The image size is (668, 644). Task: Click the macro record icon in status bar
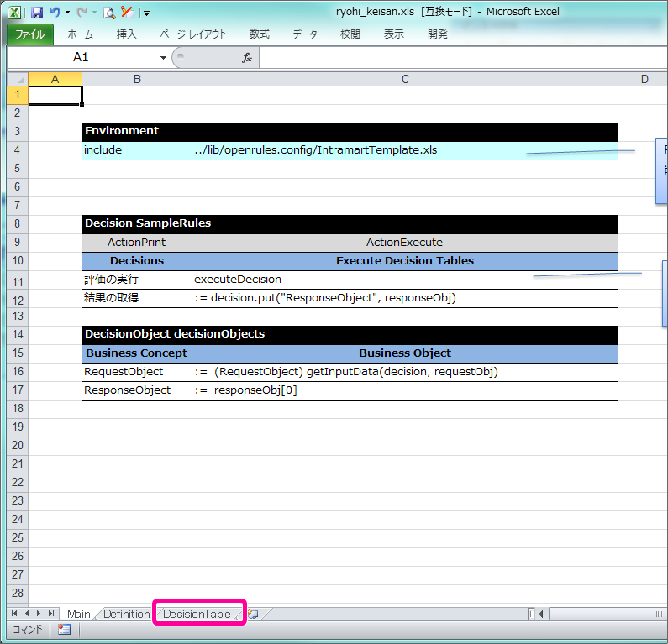point(64,630)
